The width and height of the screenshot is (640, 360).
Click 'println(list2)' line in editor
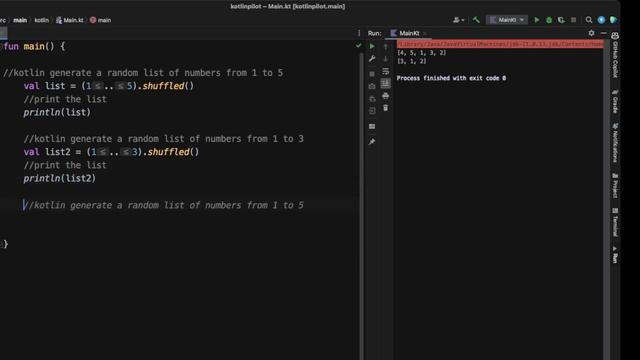click(x=60, y=178)
